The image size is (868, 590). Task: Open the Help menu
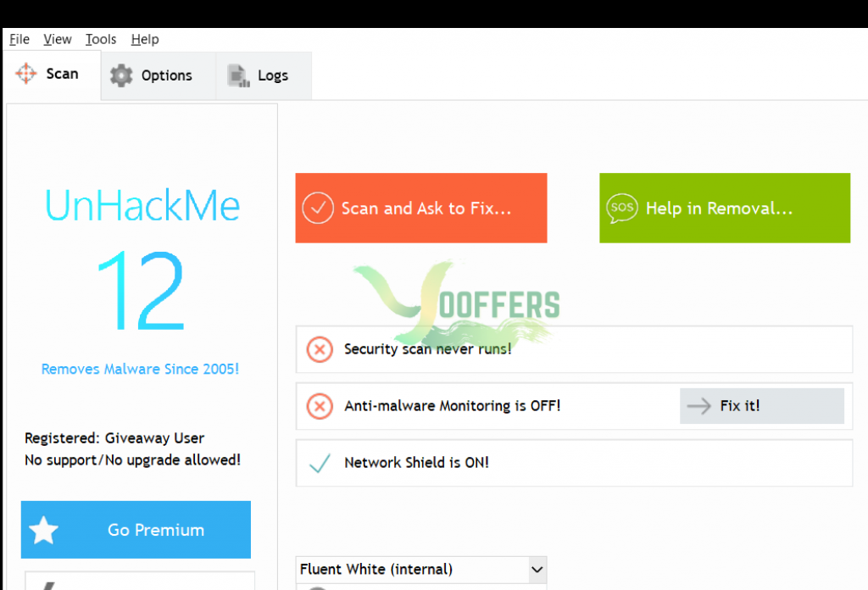click(x=145, y=39)
